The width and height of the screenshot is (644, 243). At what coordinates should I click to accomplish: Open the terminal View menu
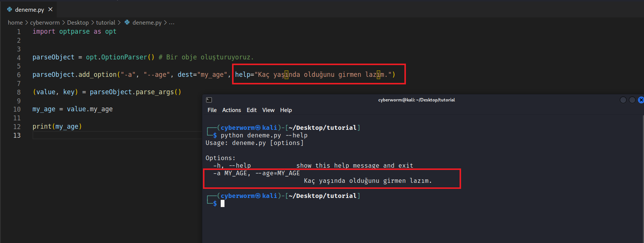[268, 110]
